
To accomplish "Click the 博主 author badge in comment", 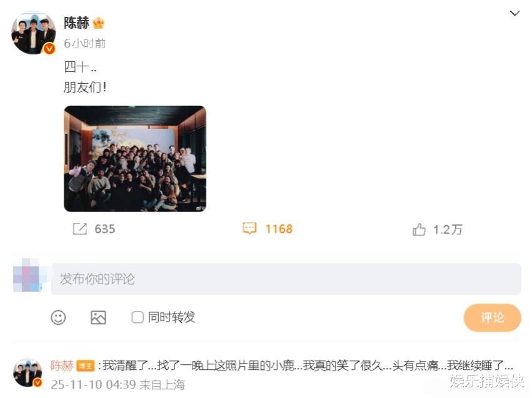I will (86, 365).
